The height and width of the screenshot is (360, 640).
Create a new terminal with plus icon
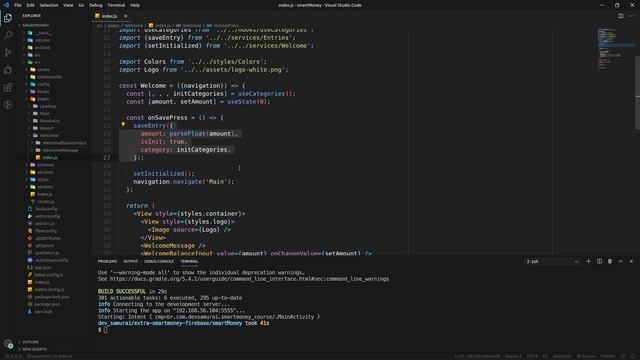(588, 261)
